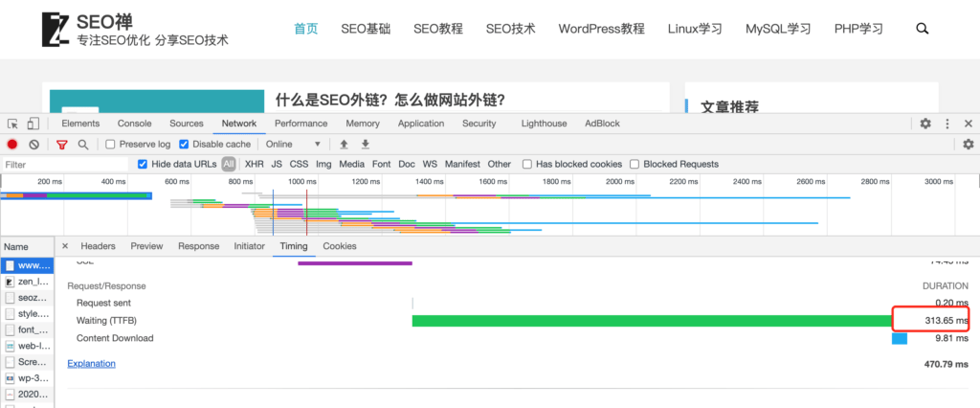Open DevTools three-dot more menu
980x408 pixels.
coord(947,124)
